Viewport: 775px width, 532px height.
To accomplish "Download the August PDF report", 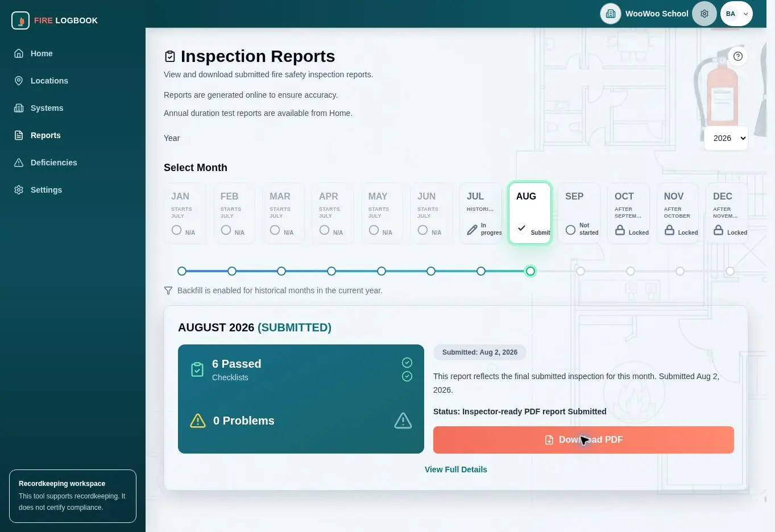I will [x=583, y=440].
